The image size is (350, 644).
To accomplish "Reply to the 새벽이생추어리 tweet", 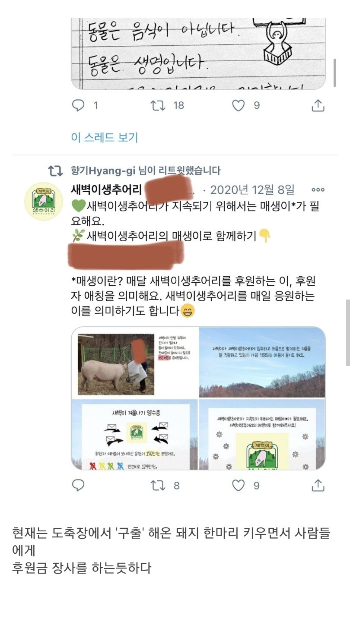I will click(x=78, y=486).
